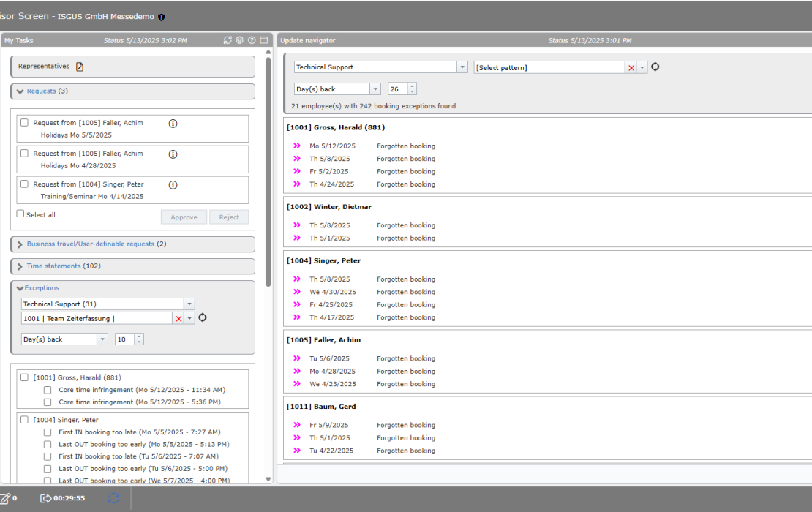Click the logout timer icon in status bar
This screenshot has width=812, height=512.
45,498
